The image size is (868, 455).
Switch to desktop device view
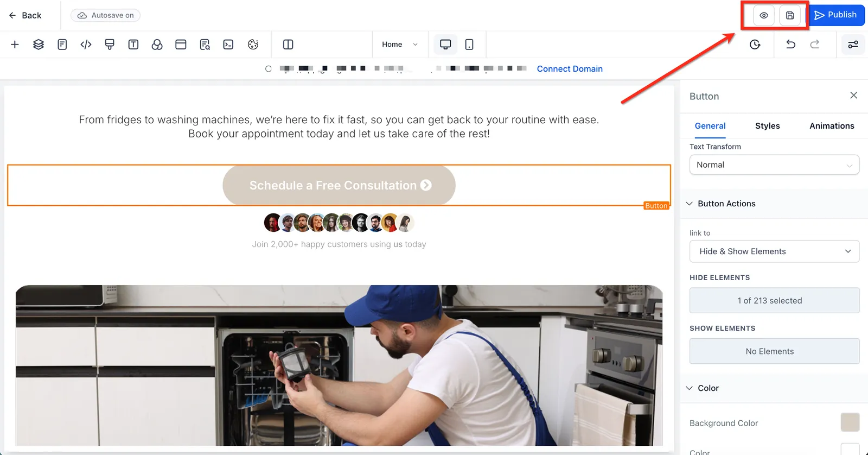pyautogui.click(x=445, y=45)
